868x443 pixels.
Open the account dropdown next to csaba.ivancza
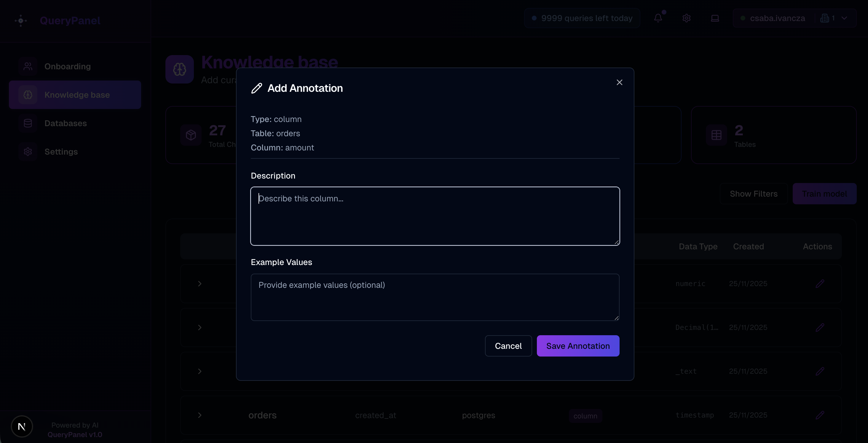(x=844, y=18)
